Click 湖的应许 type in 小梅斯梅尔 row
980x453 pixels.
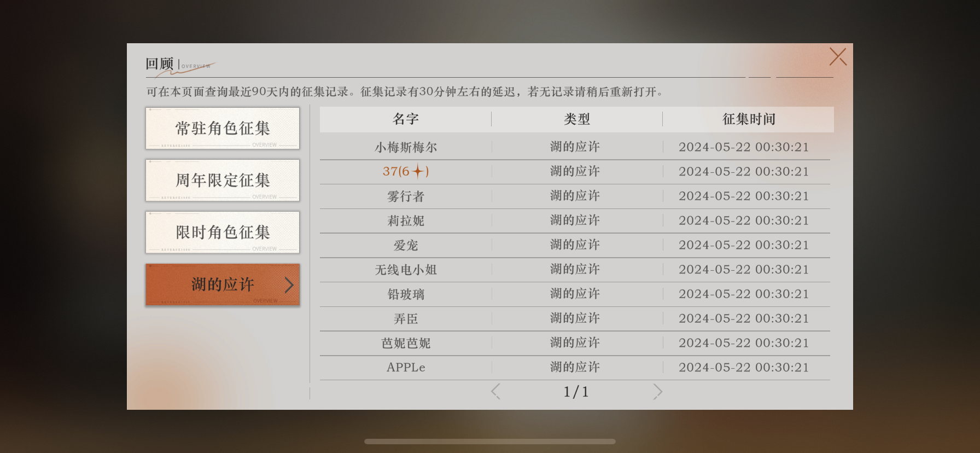[575, 147]
